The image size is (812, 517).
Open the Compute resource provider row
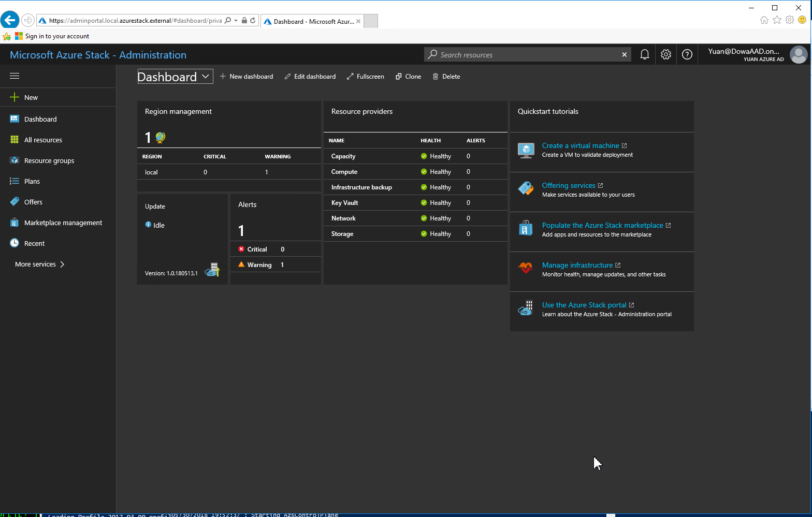415,172
